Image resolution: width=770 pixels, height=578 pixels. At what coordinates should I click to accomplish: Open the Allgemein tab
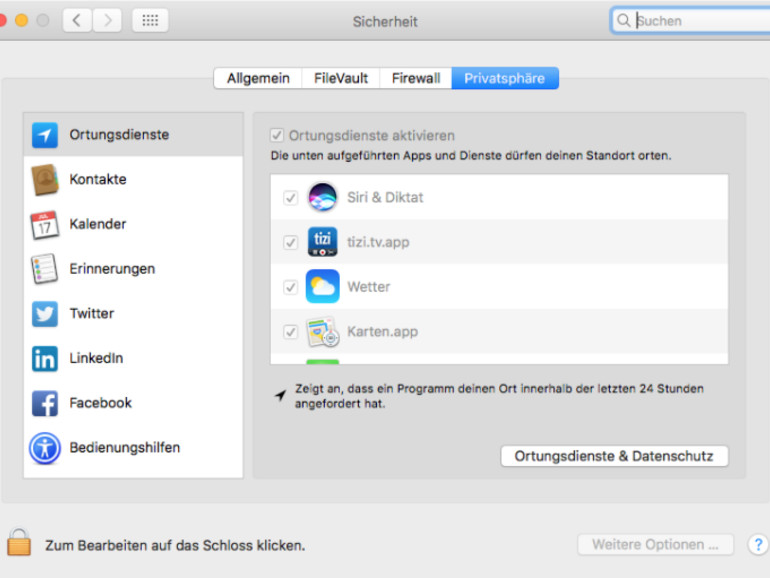[x=258, y=79]
